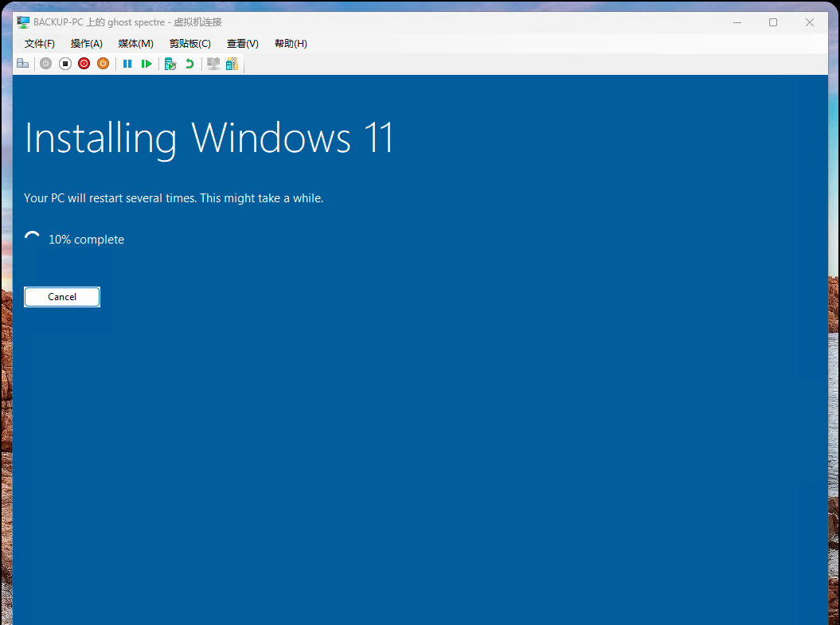This screenshot has height=625, width=840.
Task: Close the virtual machine connection window
Action: pos(810,22)
